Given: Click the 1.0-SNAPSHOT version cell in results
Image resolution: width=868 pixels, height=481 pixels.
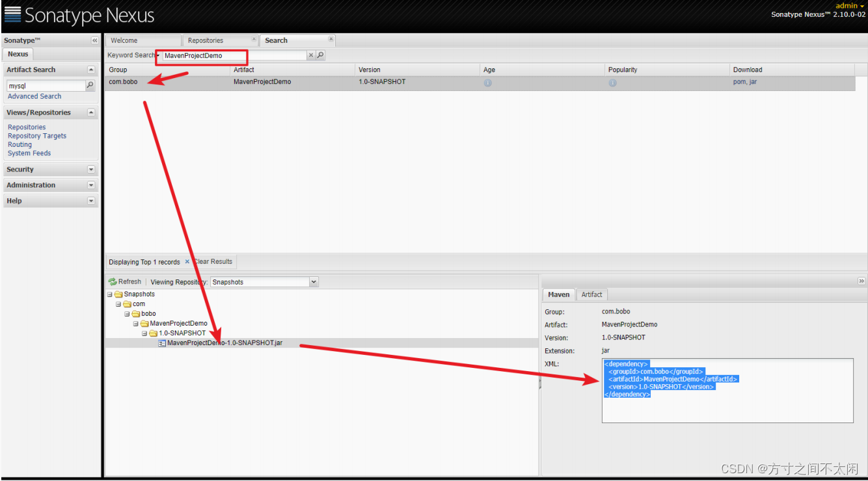Looking at the screenshot, I should click(x=382, y=82).
